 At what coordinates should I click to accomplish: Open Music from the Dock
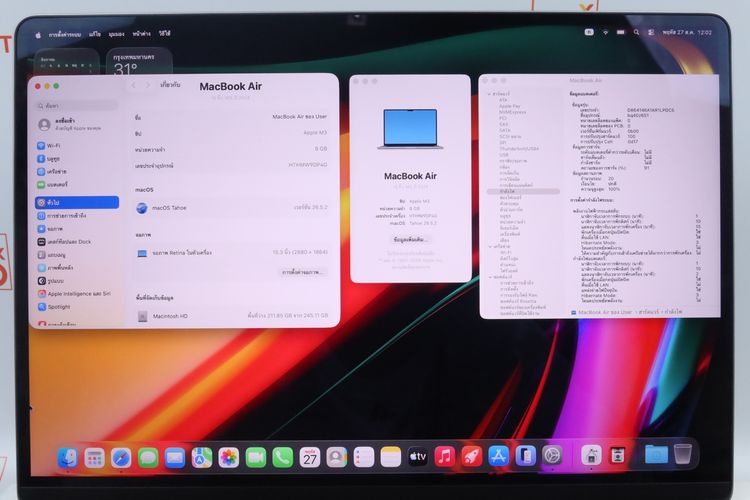444,456
